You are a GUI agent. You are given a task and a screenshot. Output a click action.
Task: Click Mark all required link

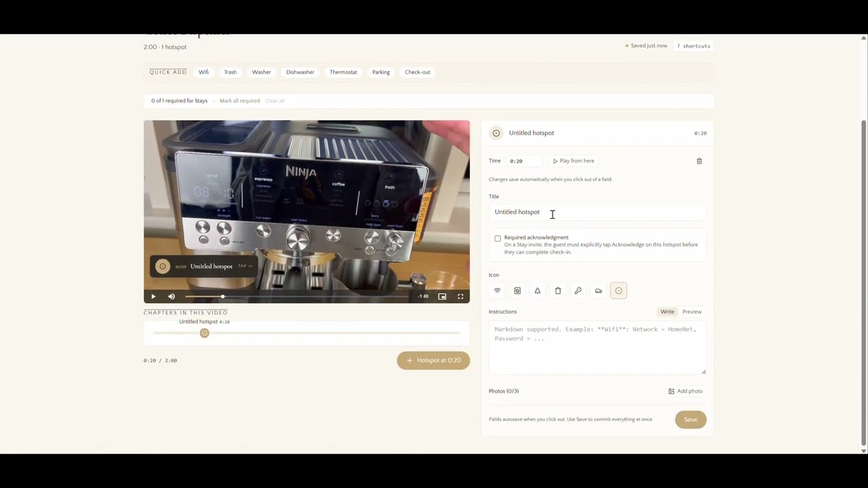click(239, 101)
